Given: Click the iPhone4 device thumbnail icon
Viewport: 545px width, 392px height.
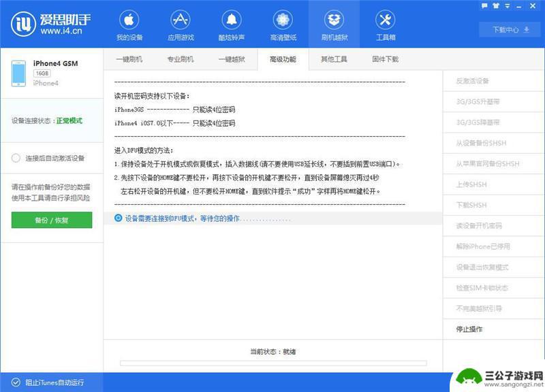Looking at the screenshot, I should 18,73.
